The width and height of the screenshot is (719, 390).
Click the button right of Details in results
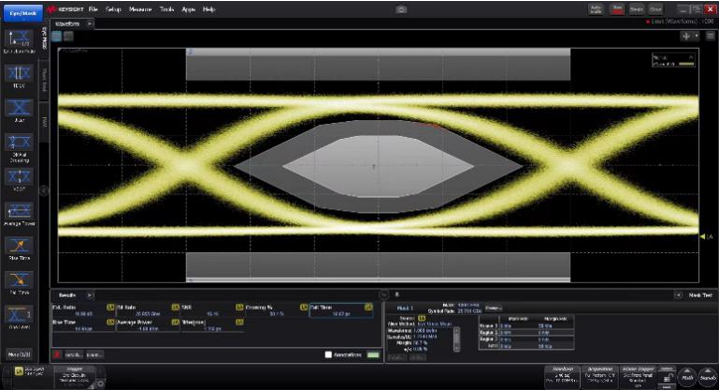94,355
